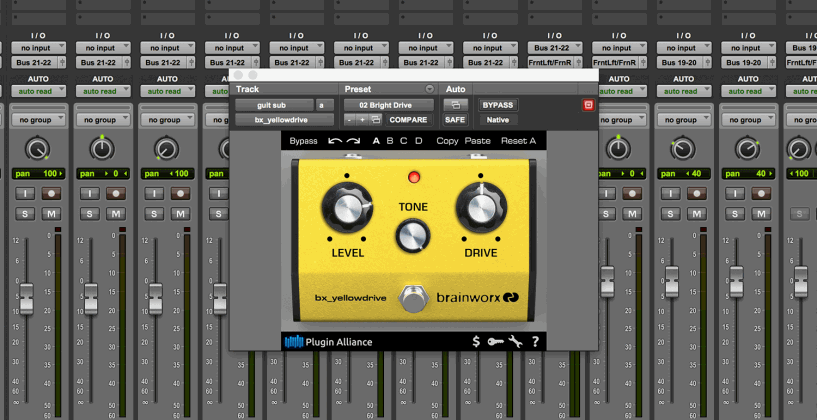
Task: Open the guit sub track selector
Action: (274, 105)
